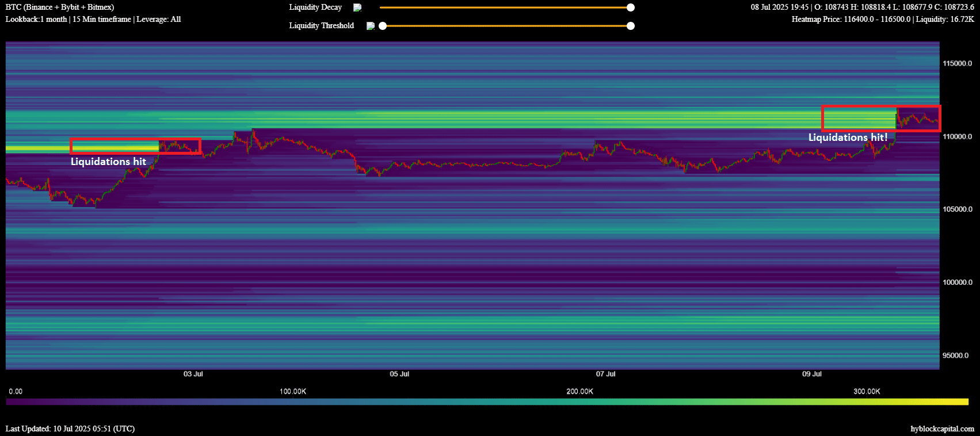Click the "15 Min timeframe" setting text
Screen dimensions: 980x436
tap(101, 20)
